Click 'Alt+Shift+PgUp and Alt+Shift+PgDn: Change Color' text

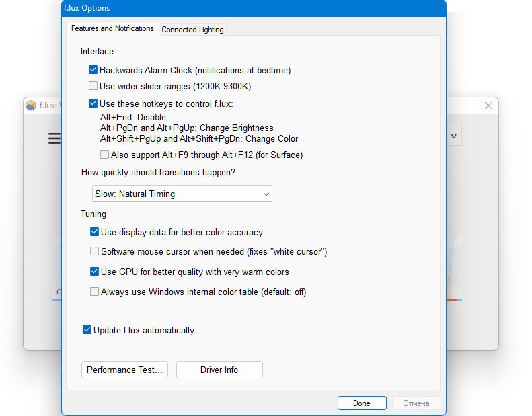[x=199, y=138]
